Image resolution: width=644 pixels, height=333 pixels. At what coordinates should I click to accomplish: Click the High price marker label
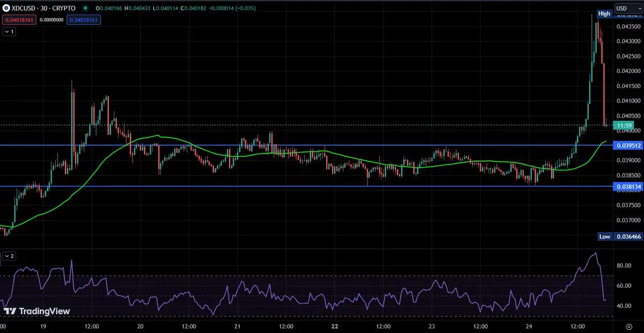(x=604, y=14)
